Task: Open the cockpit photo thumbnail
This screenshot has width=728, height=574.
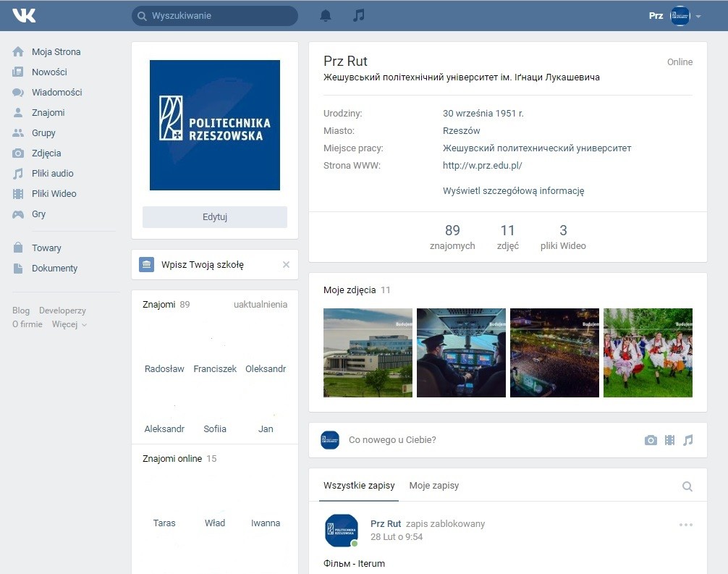Action: click(x=461, y=353)
